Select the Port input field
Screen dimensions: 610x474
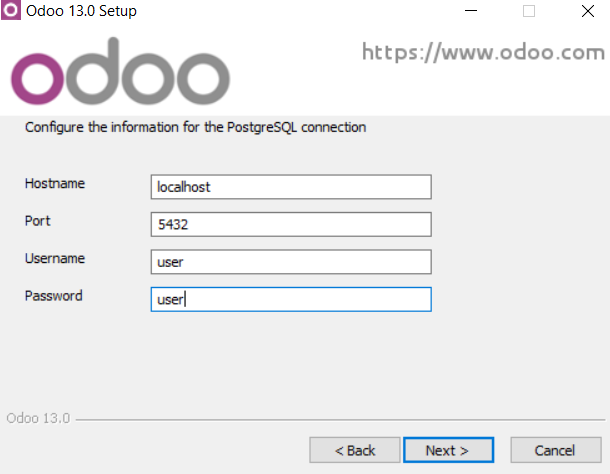(291, 224)
